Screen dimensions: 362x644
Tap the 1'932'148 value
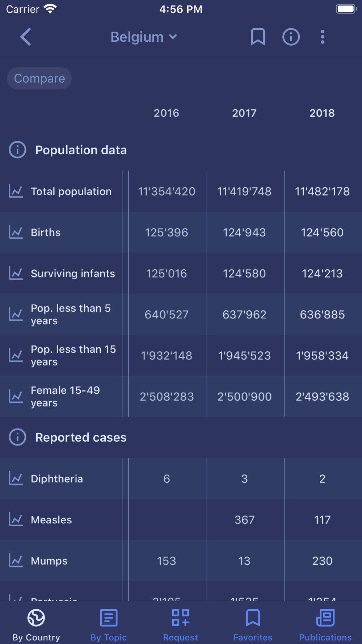coord(167,355)
